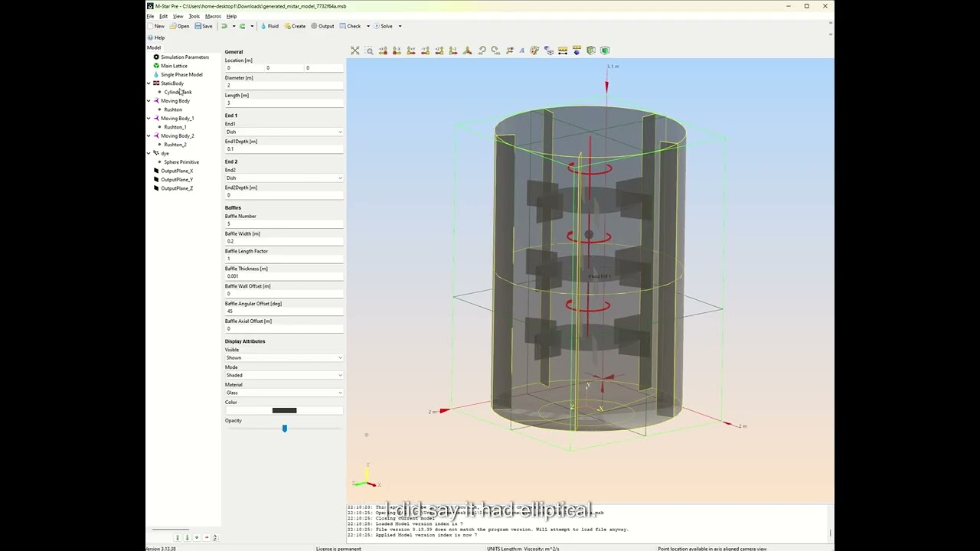
Task: Click the Baffle Number input field
Action: click(284, 223)
